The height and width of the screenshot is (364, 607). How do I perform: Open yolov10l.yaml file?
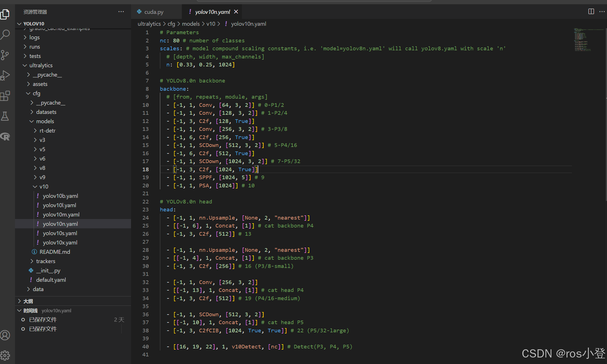click(73, 205)
